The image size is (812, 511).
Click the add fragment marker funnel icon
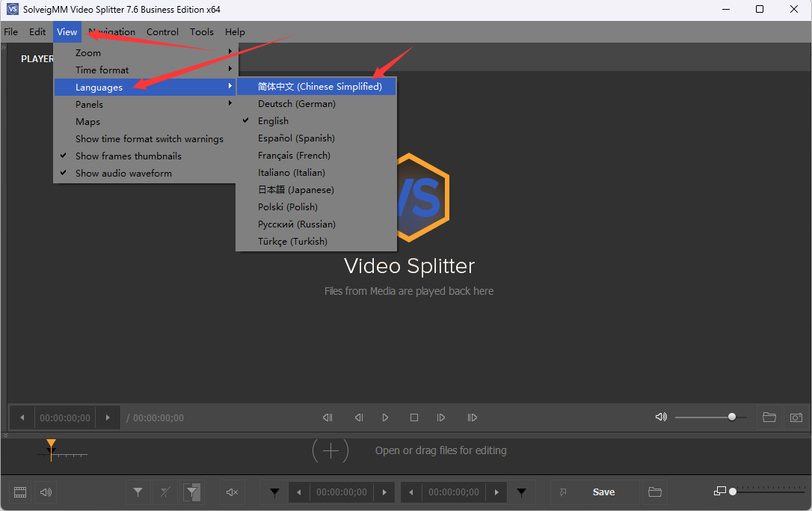pos(138,492)
